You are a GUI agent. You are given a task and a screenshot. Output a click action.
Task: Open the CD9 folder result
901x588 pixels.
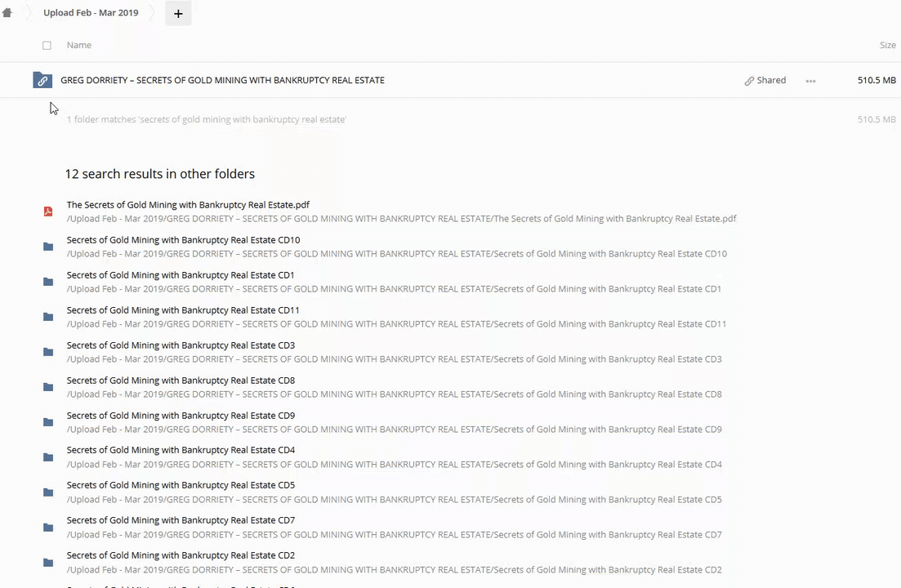[181, 416]
